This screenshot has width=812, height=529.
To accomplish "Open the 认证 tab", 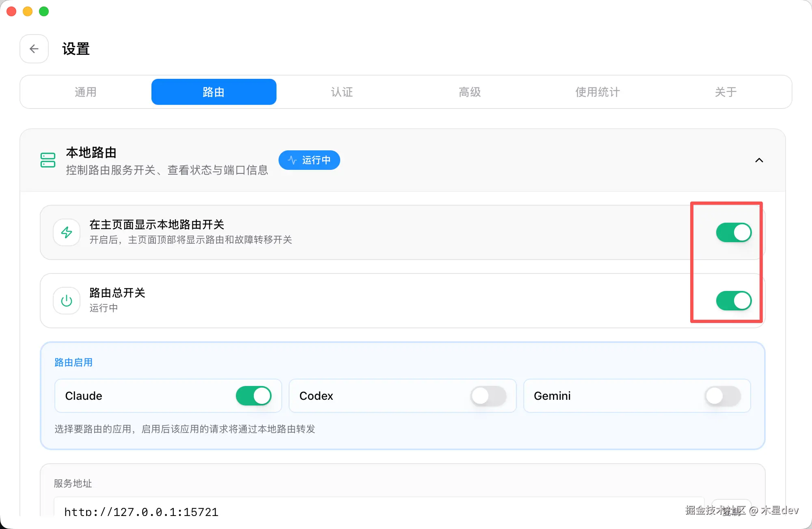I will coord(342,92).
